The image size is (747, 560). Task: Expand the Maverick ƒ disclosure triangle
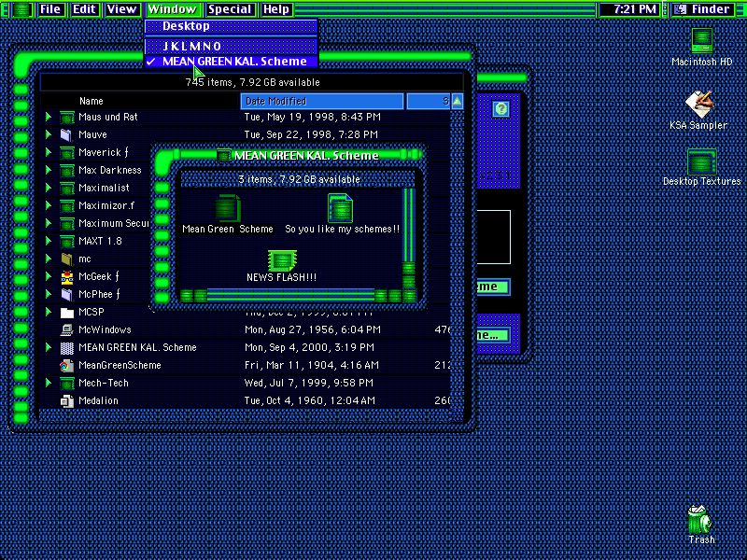click(x=49, y=152)
